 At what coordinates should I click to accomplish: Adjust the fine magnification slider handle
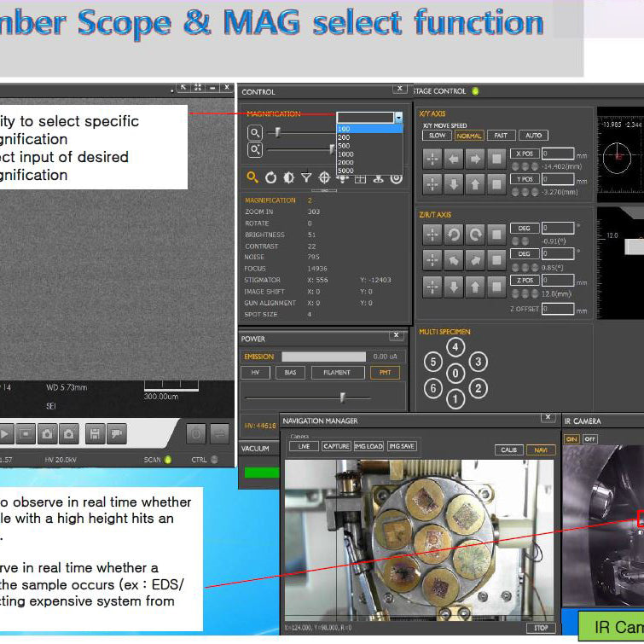click(332, 149)
